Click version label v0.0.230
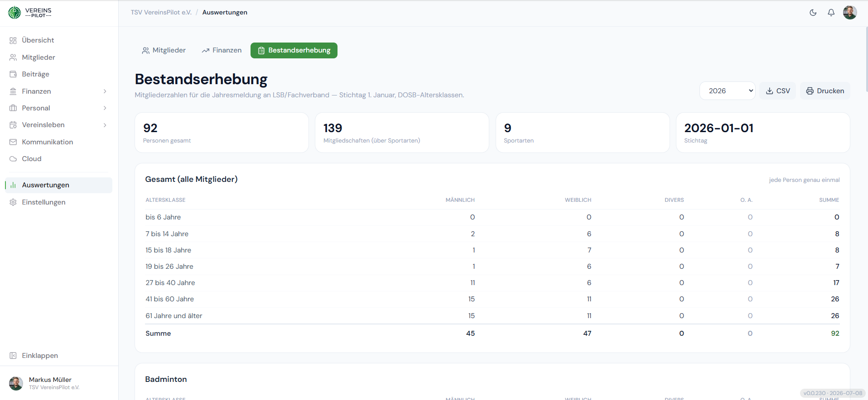Image resolution: width=868 pixels, height=400 pixels. point(833,393)
